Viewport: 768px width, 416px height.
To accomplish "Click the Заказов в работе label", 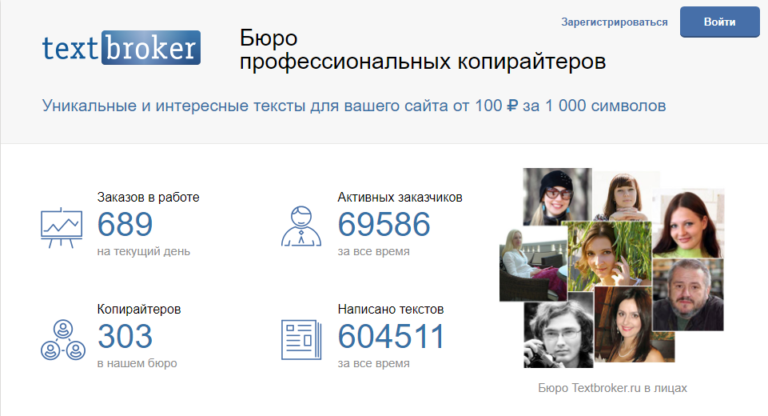I will pyautogui.click(x=148, y=197).
